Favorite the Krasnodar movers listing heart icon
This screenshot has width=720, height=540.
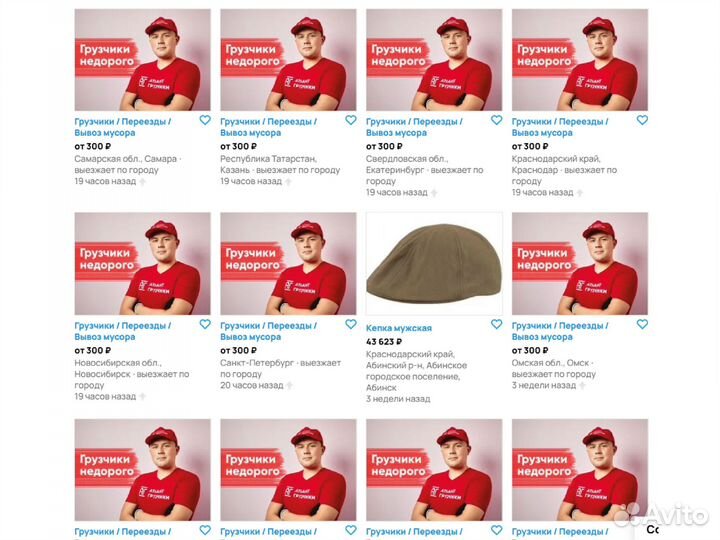(642, 120)
